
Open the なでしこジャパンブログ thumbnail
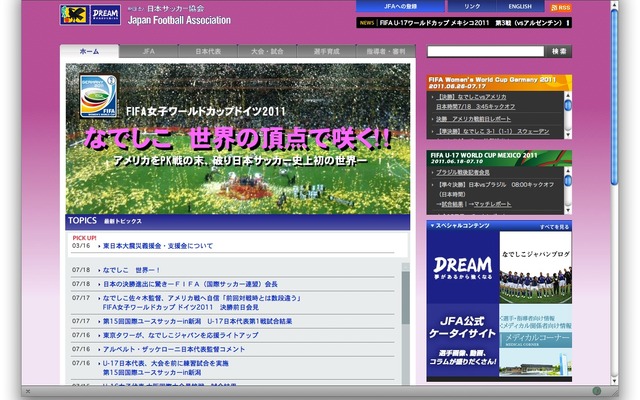click(x=536, y=268)
